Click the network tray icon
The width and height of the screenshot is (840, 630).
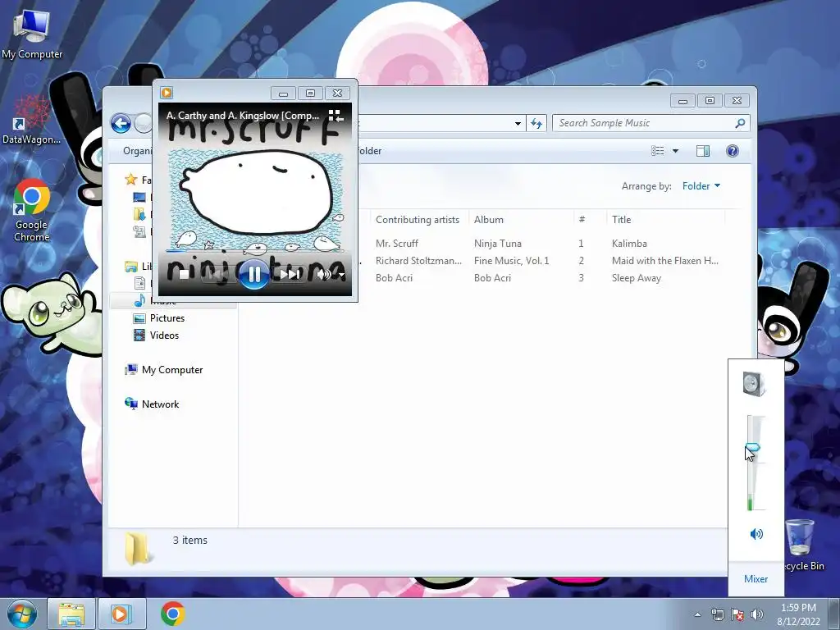pyautogui.click(x=717, y=614)
